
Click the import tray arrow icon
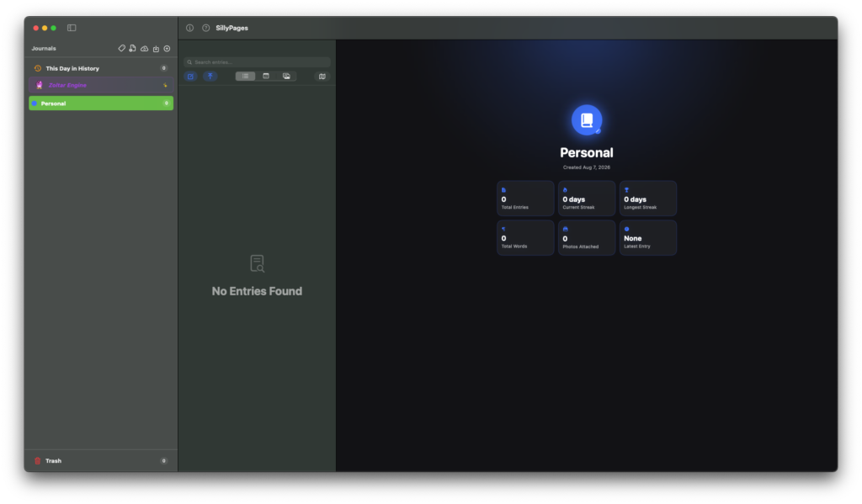coord(156,48)
